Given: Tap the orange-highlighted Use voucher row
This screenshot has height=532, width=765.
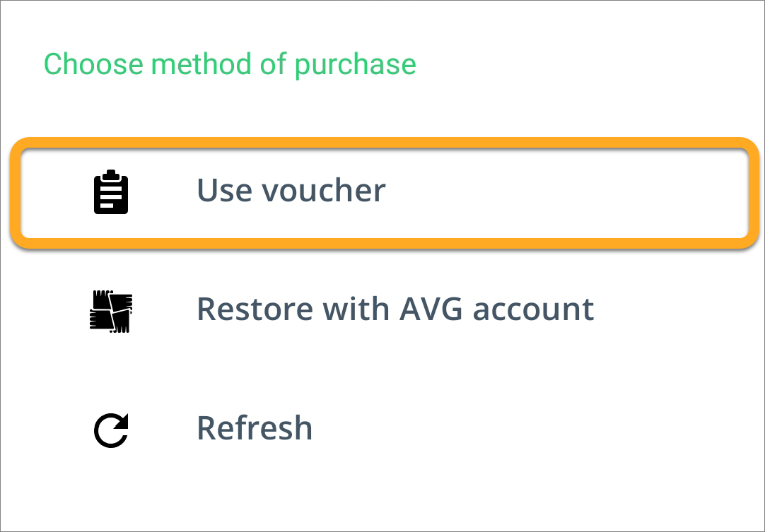Looking at the screenshot, I should coord(385,193).
